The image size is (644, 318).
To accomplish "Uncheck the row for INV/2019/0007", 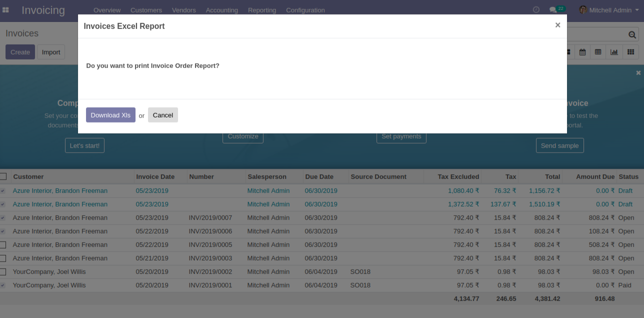I will (x=3, y=218).
